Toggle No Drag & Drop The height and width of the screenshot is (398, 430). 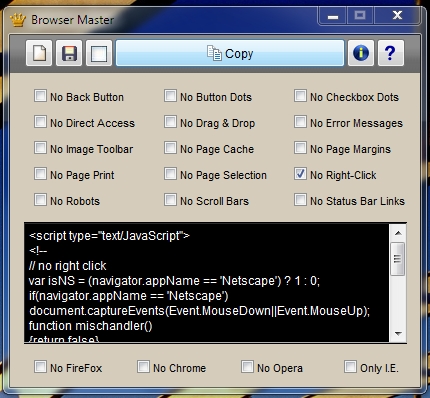click(170, 122)
